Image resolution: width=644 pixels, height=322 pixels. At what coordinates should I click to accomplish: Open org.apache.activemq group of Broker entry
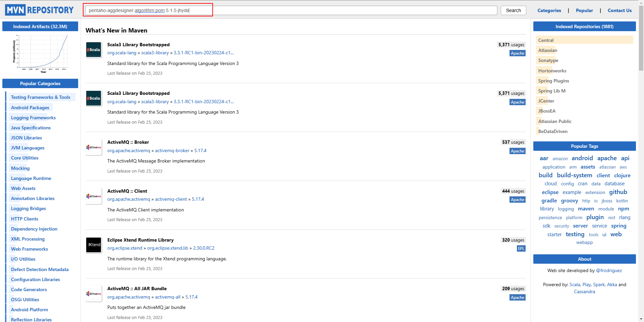coord(129,150)
